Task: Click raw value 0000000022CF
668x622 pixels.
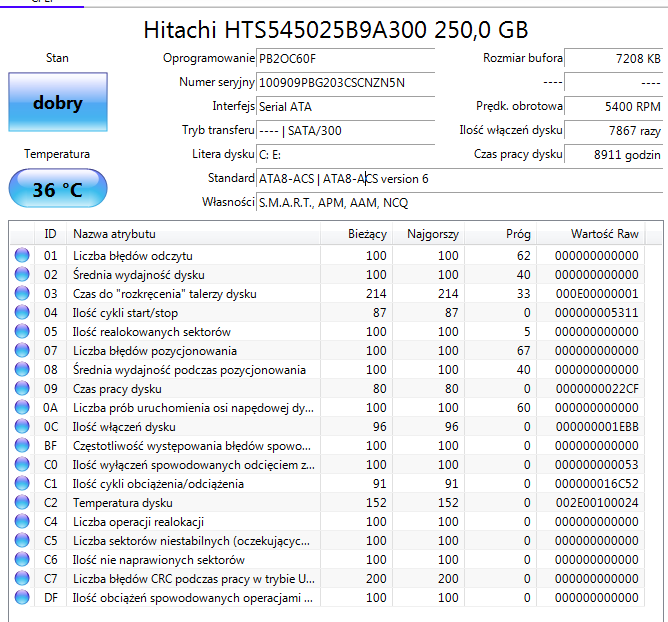Action: tap(597, 389)
